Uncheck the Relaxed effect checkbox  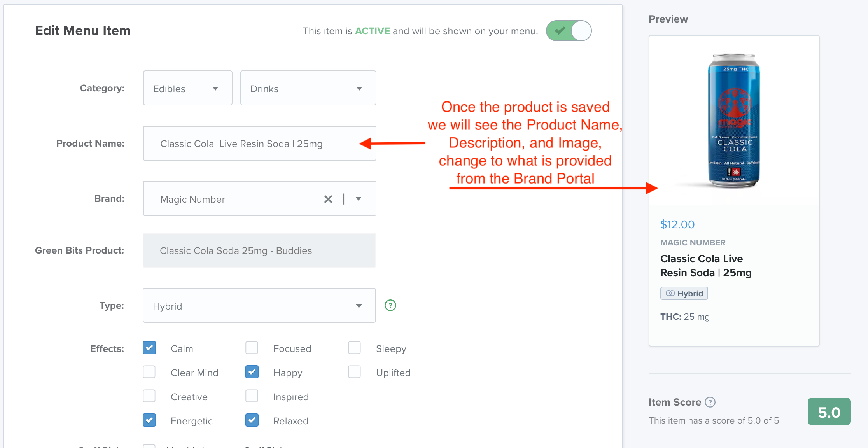click(x=252, y=420)
